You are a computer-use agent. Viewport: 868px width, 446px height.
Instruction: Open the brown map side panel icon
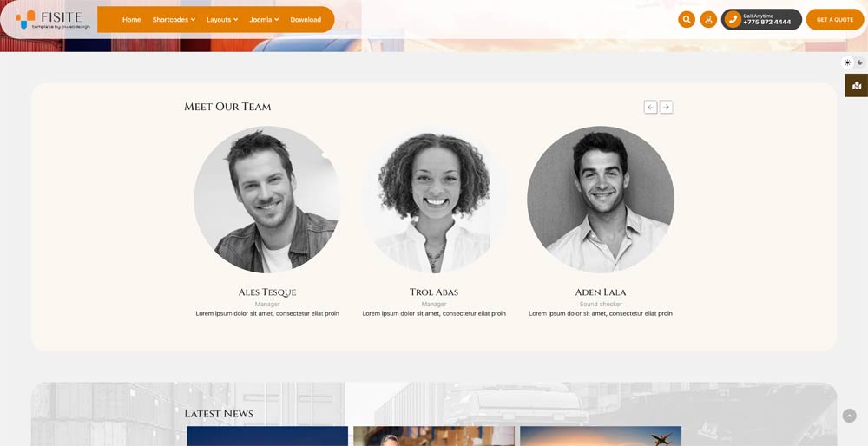(857, 85)
